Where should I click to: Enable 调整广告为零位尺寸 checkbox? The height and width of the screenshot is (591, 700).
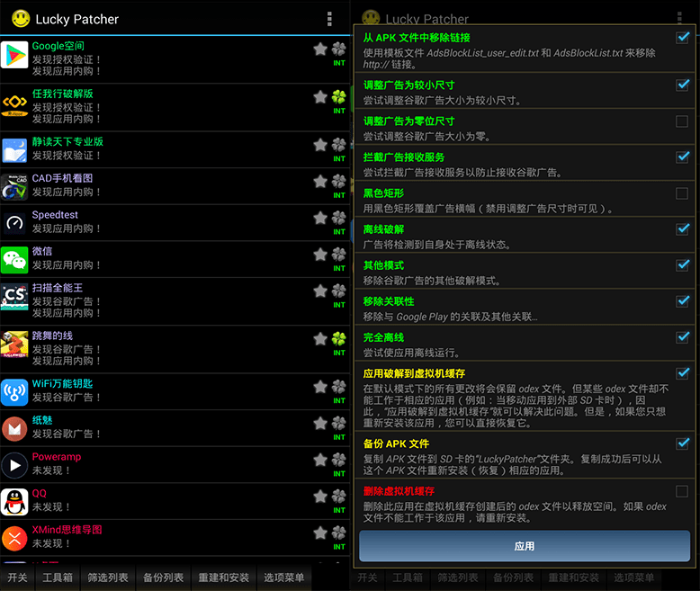682,121
